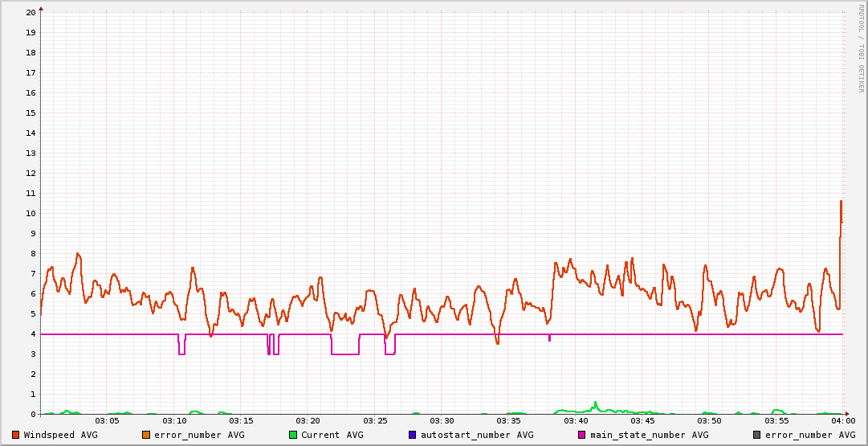Click the arrowhead atop the y-axis
Viewport: 868px width, 446px height.
41,8
